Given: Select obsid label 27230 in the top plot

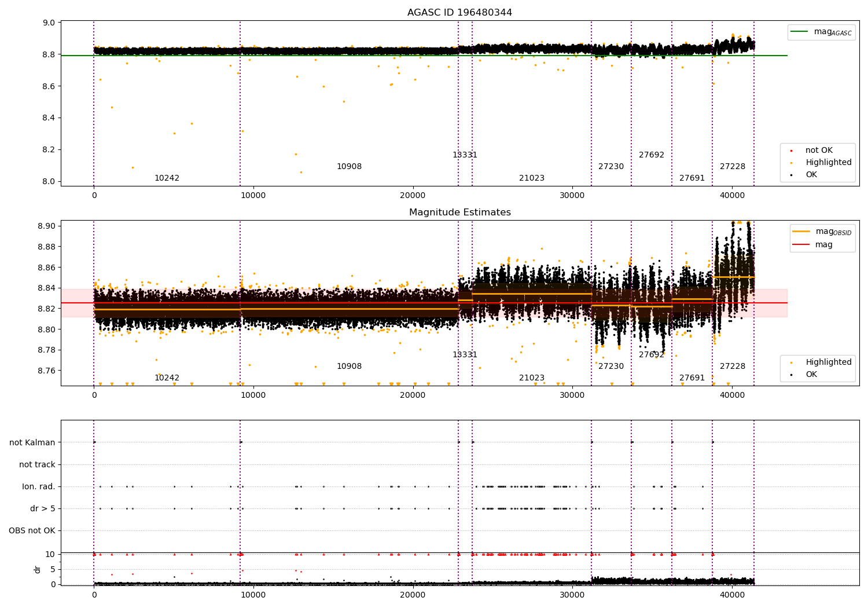Looking at the screenshot, I should 611,167.
